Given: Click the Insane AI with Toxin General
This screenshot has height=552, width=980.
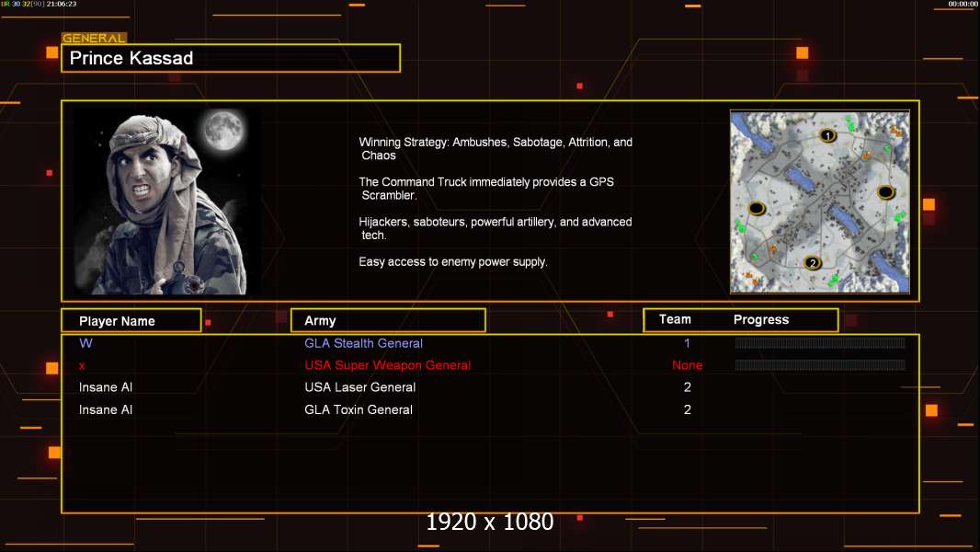Looking at the screenshot, I should click(106, 410).
